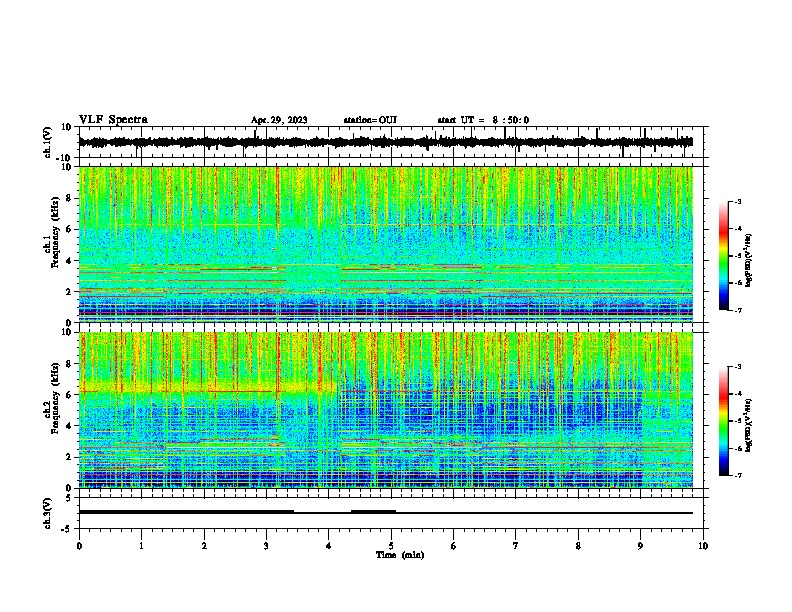Click the time axis tick label "8"

(578, 546)
